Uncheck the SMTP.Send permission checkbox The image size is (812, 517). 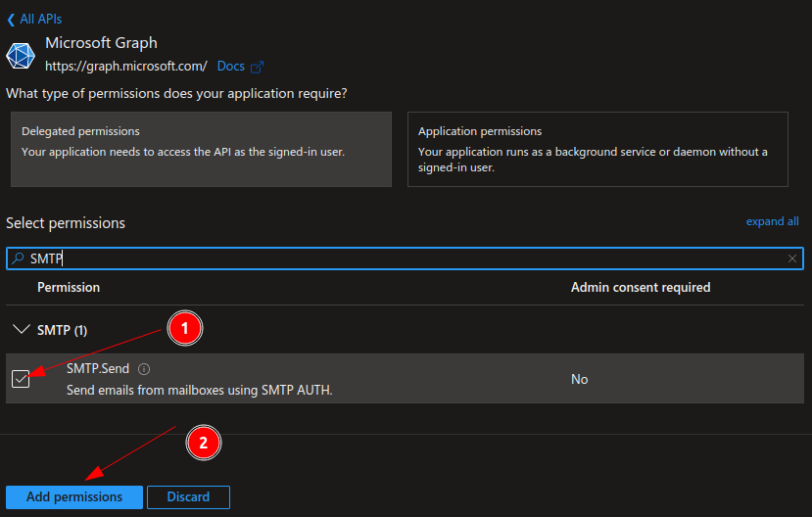tap(21, 379)
